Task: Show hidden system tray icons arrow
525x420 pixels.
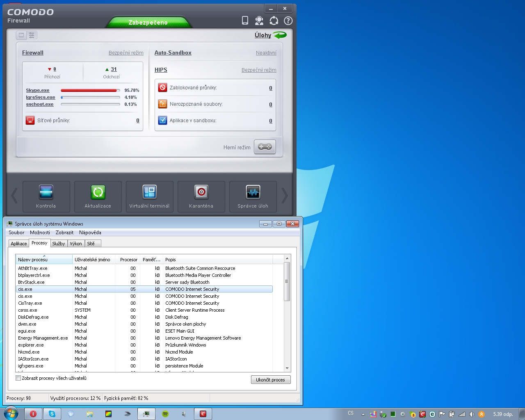Action: coord(363,414)
